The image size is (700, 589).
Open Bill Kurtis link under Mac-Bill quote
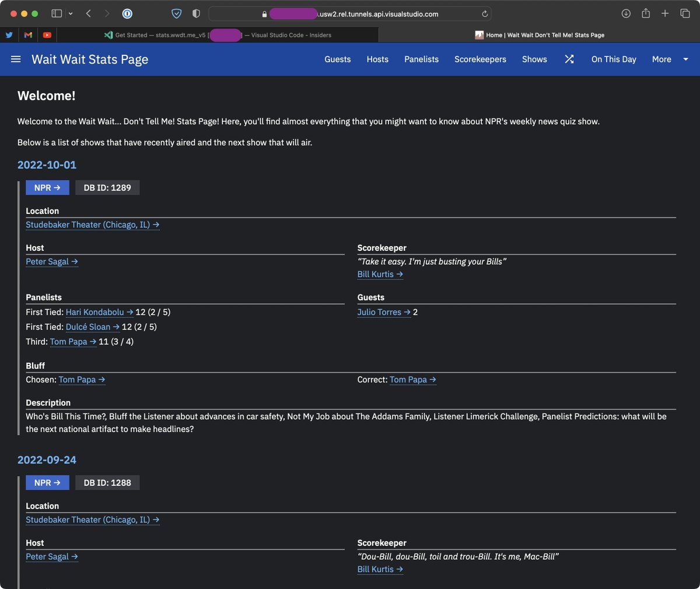click(x=380, y=570)
